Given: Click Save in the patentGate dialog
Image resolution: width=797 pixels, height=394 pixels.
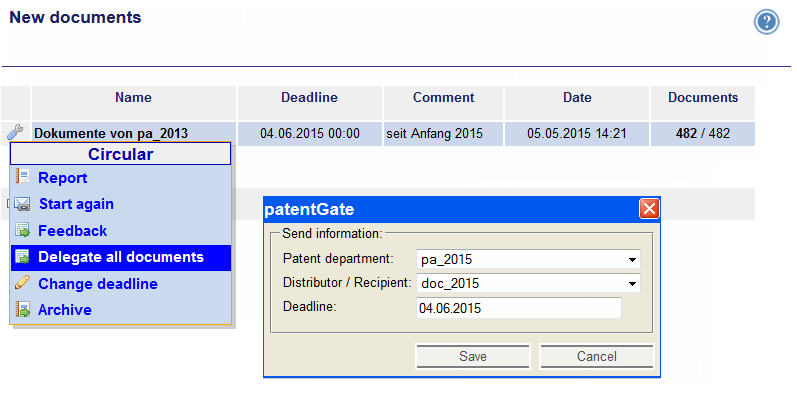Looking at the screenshot, I should (473, 356).
